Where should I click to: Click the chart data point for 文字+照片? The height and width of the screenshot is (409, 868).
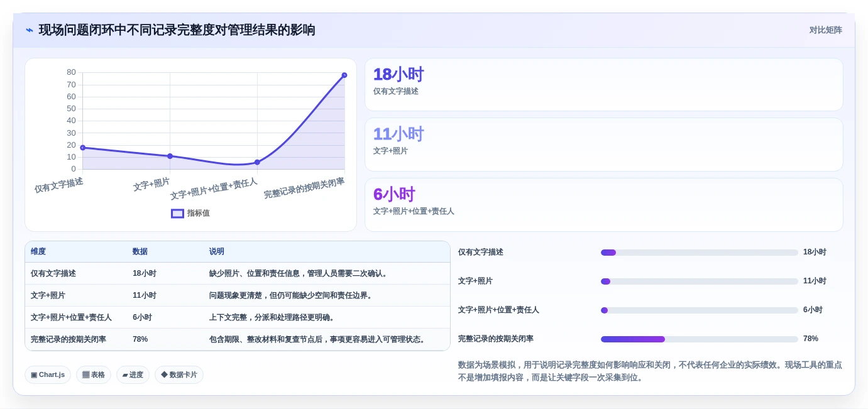[170, 156]
